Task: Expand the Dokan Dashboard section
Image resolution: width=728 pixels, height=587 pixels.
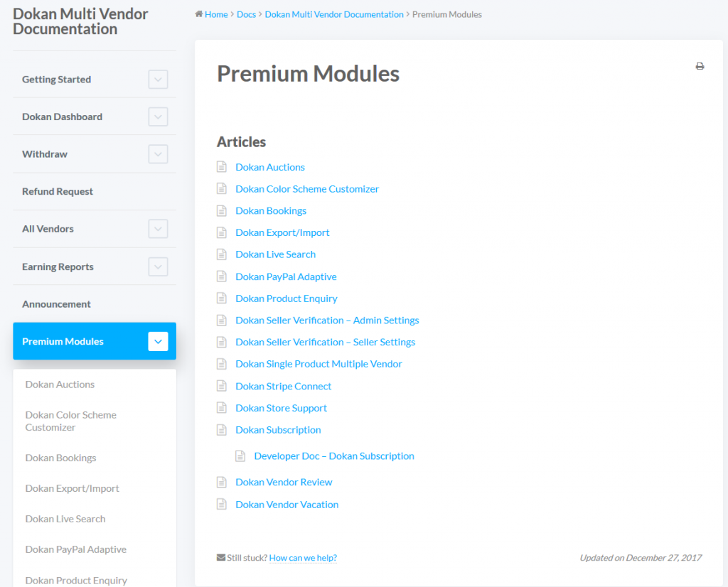Action: 158,117
